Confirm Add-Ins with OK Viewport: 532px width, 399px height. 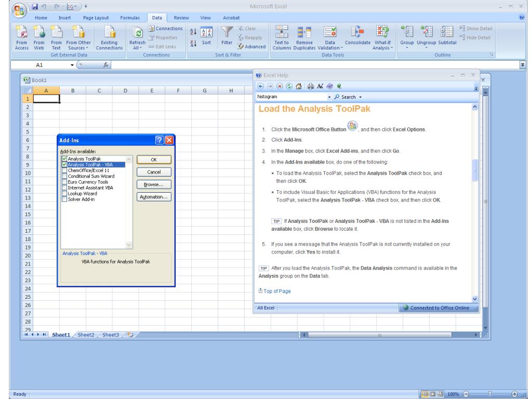tap(154, 160)
